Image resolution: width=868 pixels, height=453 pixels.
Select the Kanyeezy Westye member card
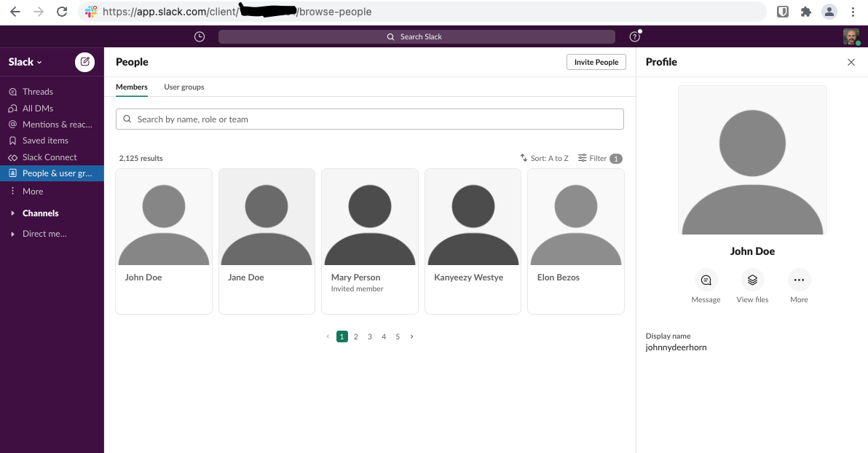(x=473, y=240)
